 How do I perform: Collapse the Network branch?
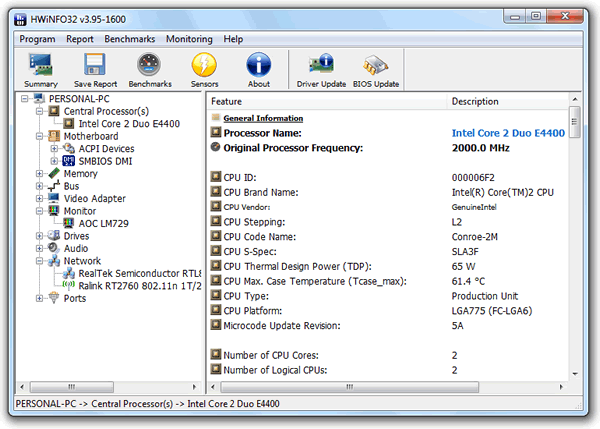pos(39,261)
